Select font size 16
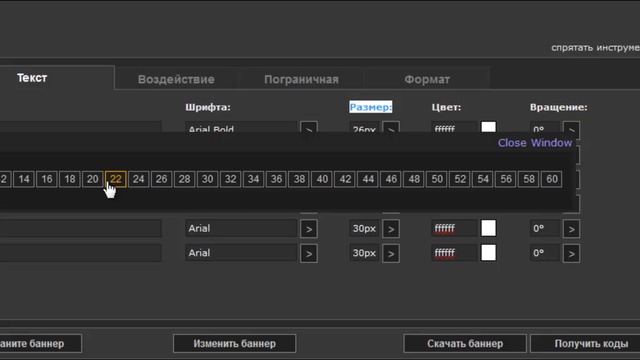Image resolution: width=640 pixels, height=360 pixels. coord(47,179)
